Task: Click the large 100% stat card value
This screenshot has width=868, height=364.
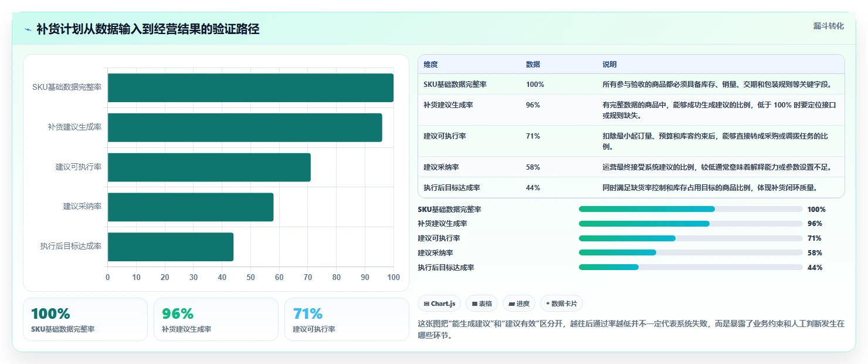Action: pyautogui.click(x=50, y=314)
